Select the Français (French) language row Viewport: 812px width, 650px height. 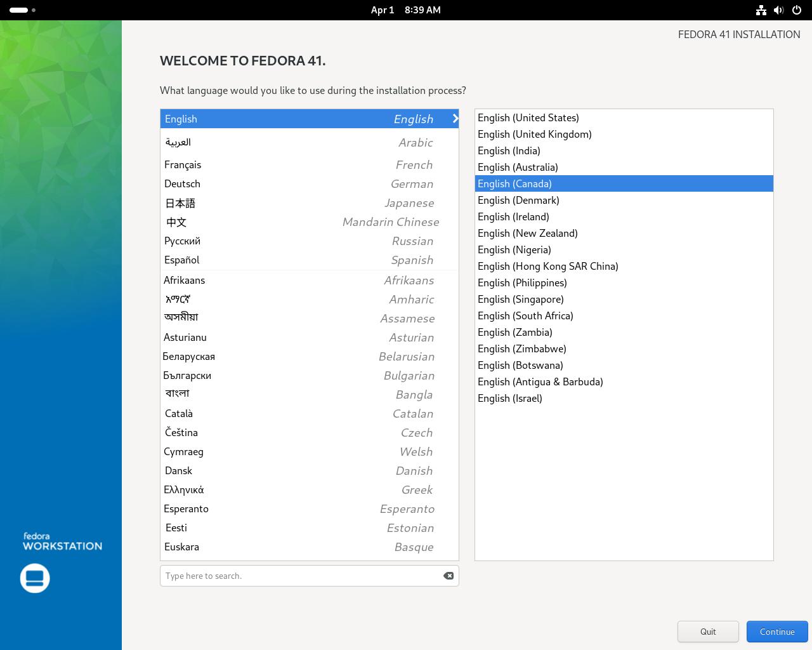310,164
